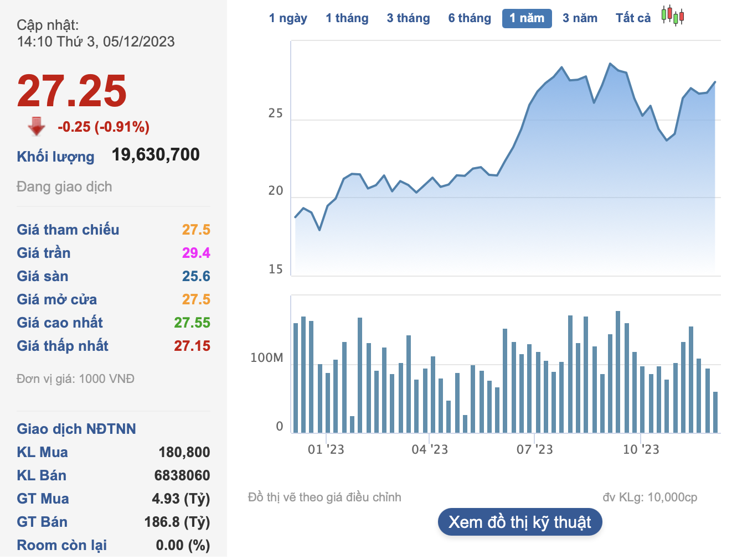Show the 3 năm chart range
The height and width of the screenshot is (560, 732).
(x=580, y=18)
